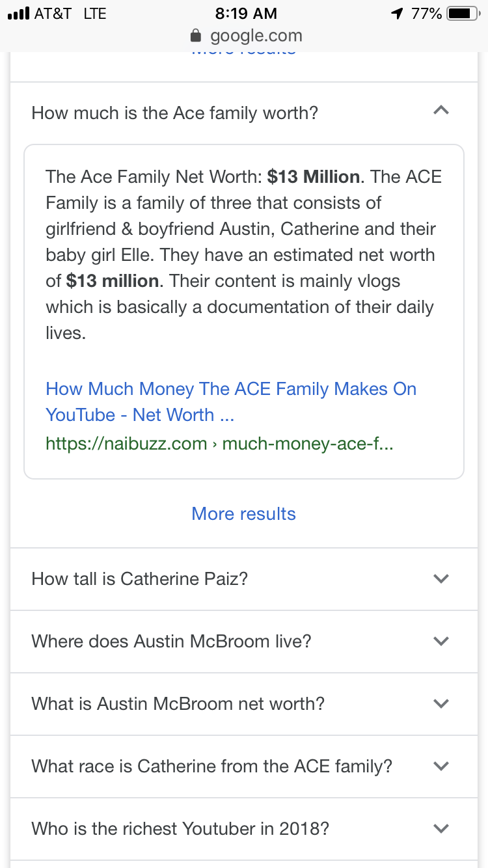
Task: Expand What race is Catherine chevron
Action: 441,766
